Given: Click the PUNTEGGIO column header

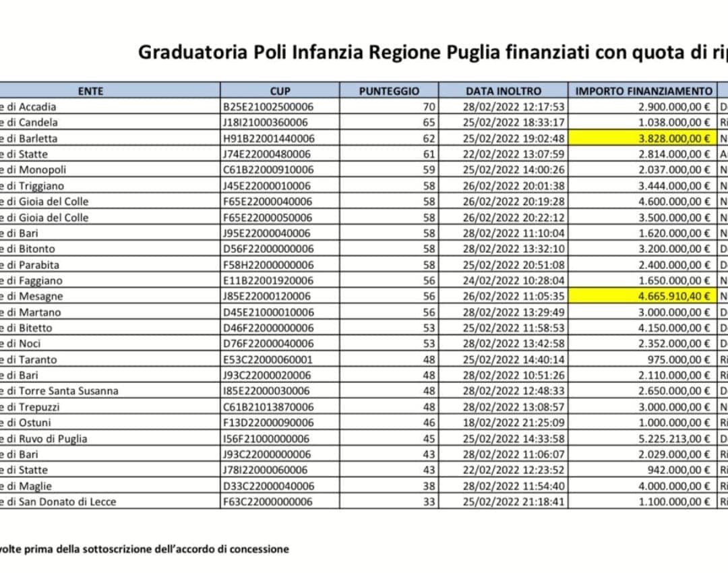Looking at the screenshot, I should [388, 90].
